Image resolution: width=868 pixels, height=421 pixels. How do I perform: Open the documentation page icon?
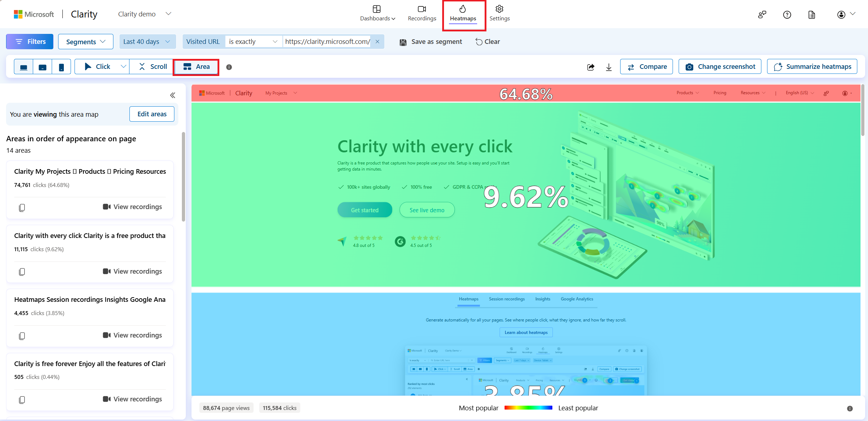coord(812,15)
